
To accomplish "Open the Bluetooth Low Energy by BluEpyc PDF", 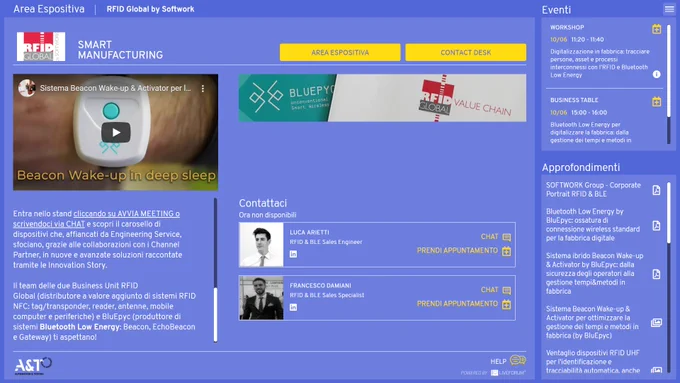I will 657,225.
